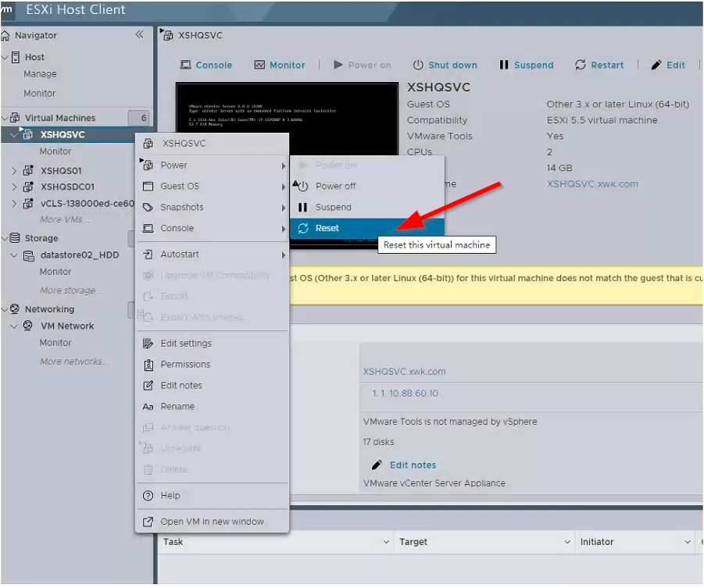Click the Edit settings icon in context menu
Image resolution: width=704 pixels, height=588 pixels.
pos(148,344)
